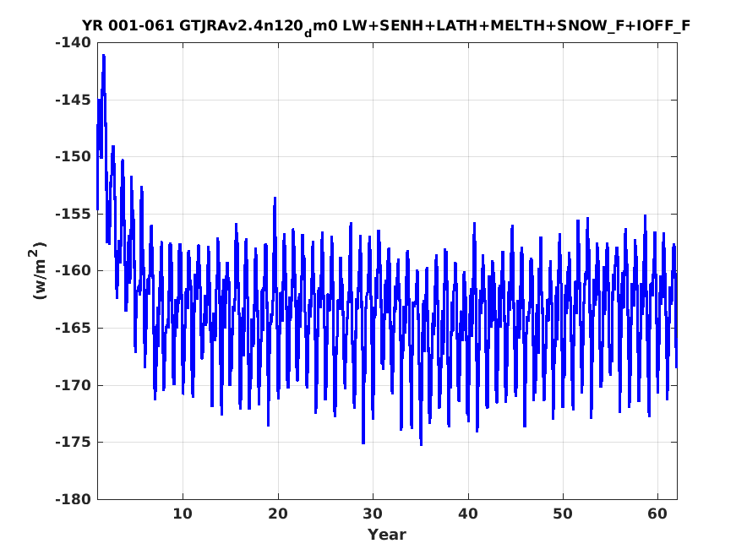Viewport: 747px width, 560px height.
Task: Click x-axis tick label 10
Action: [183, 514]
